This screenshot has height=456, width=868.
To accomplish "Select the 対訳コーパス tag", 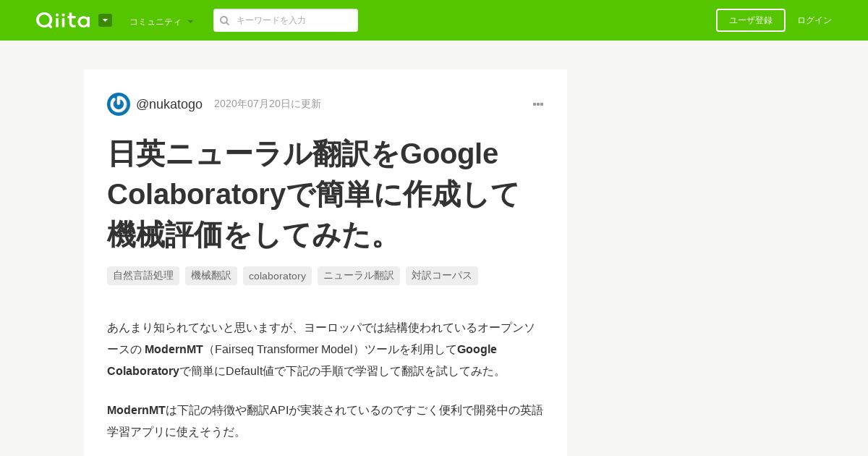I will coord(442,276).
